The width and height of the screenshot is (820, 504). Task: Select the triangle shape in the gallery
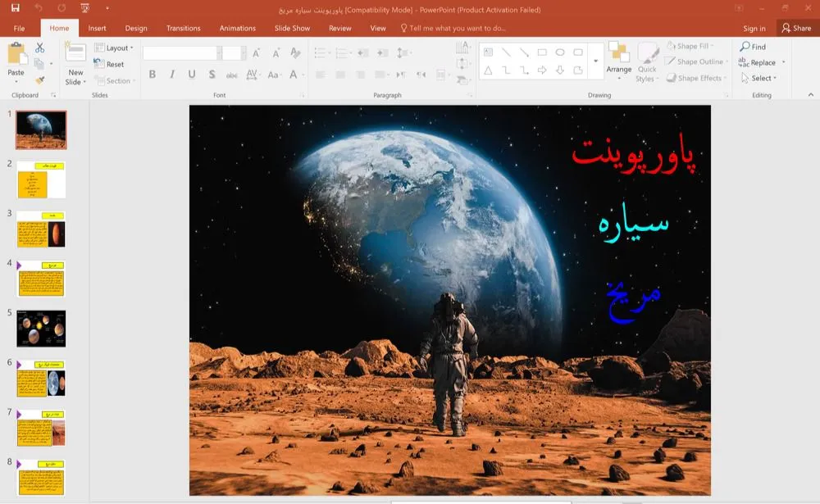coord(488,70)
